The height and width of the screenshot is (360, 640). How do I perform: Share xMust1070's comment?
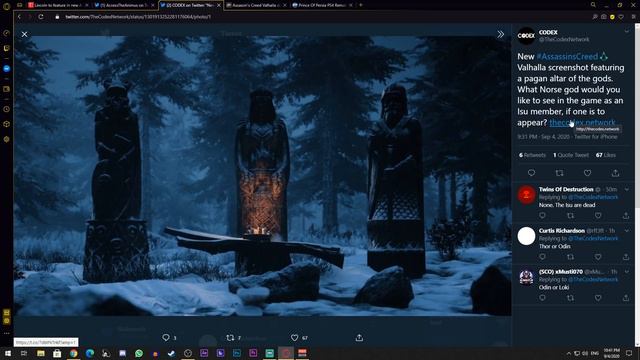pos(626,298)
